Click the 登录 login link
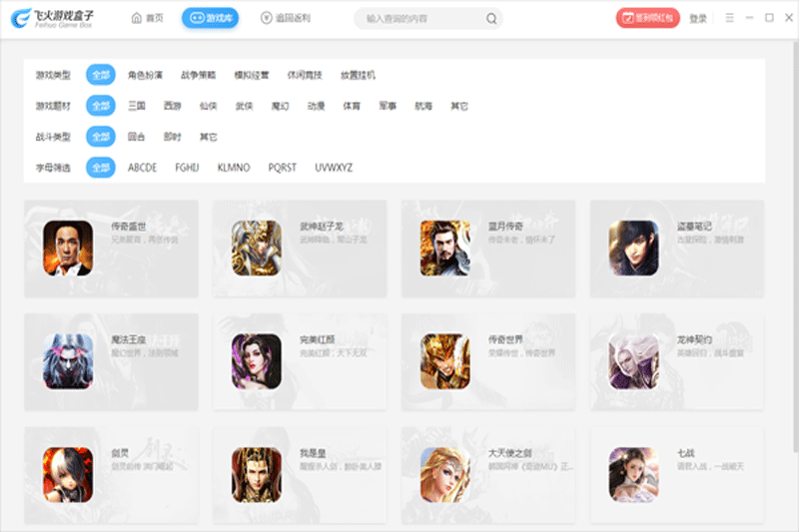 [698, 19]
